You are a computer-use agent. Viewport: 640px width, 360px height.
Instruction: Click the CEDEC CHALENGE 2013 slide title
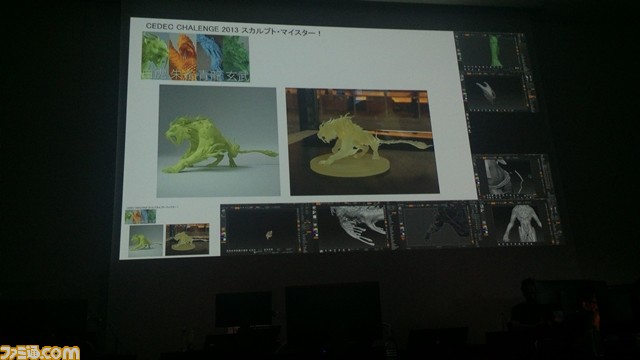(x=233, y=29)
